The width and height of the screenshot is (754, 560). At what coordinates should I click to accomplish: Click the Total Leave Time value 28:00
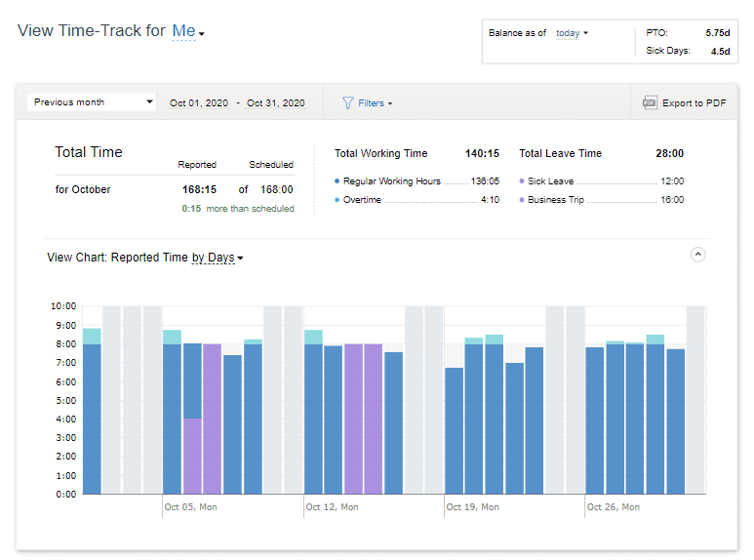point(669,153)
